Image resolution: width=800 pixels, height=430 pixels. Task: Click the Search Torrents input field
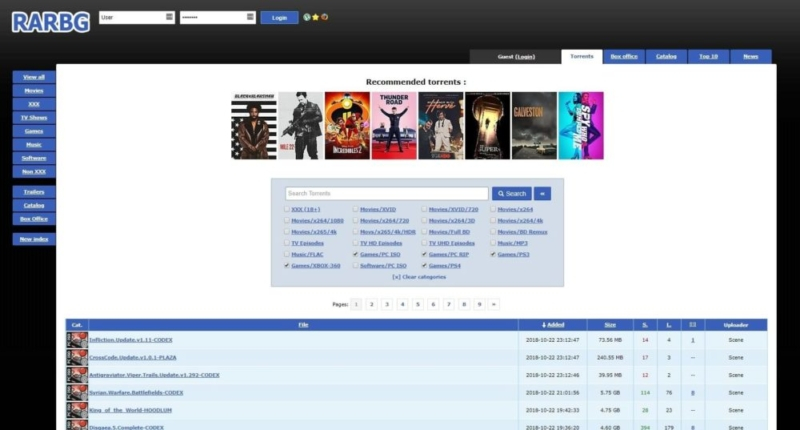(387, 194)
